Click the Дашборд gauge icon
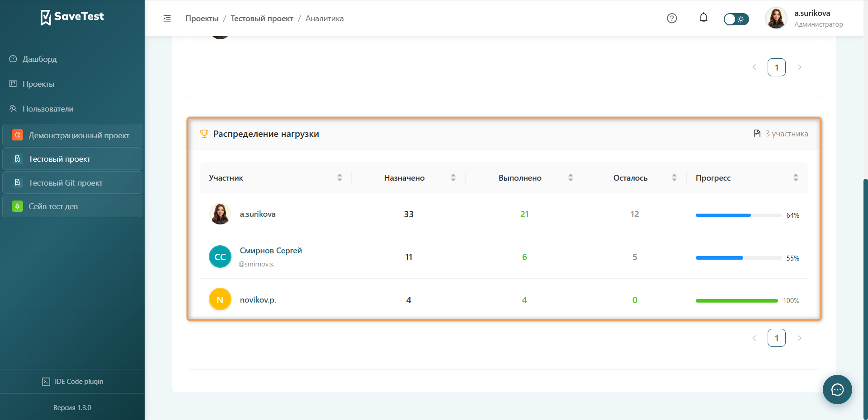This screenshot has height=420, width=868. [x=13, y=59]
